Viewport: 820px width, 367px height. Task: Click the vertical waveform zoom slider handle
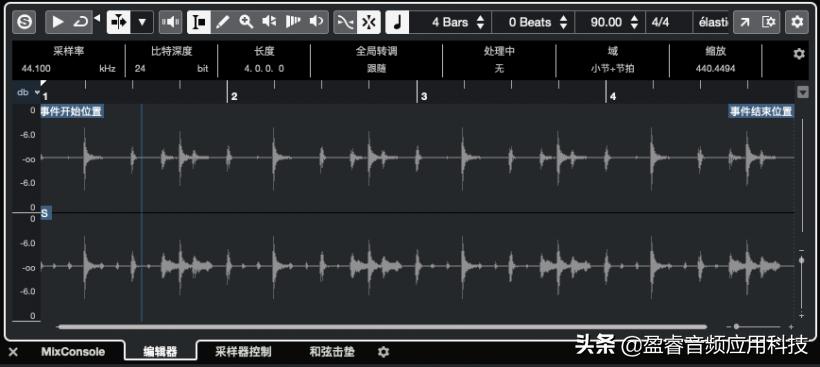pyautogui.click(x=802, y=260)
